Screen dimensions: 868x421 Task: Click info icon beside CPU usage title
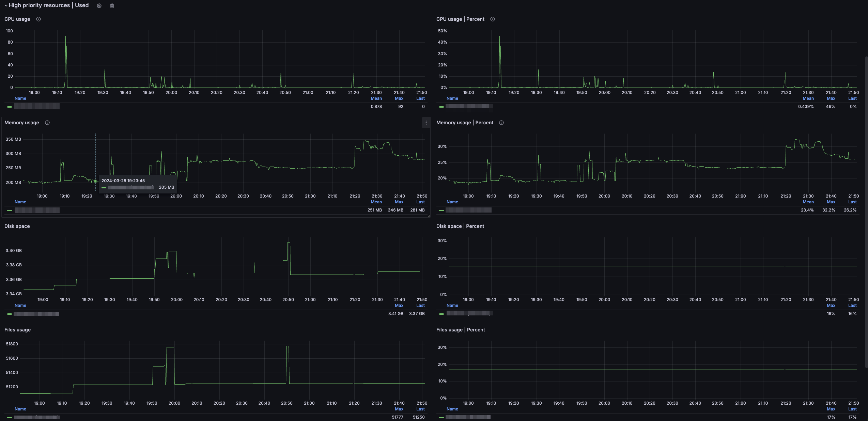click(38, 19)
